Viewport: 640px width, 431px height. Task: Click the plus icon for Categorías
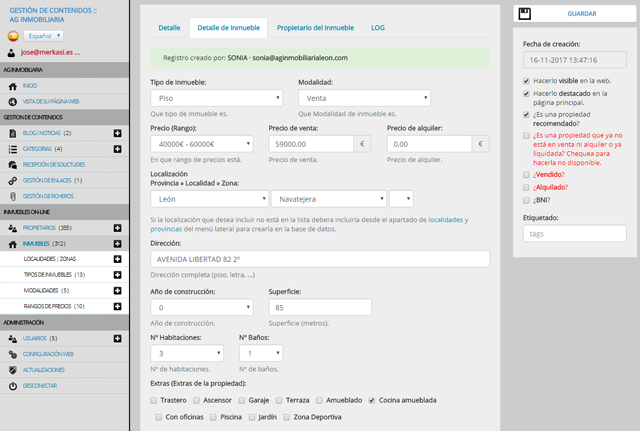(118, 149)
